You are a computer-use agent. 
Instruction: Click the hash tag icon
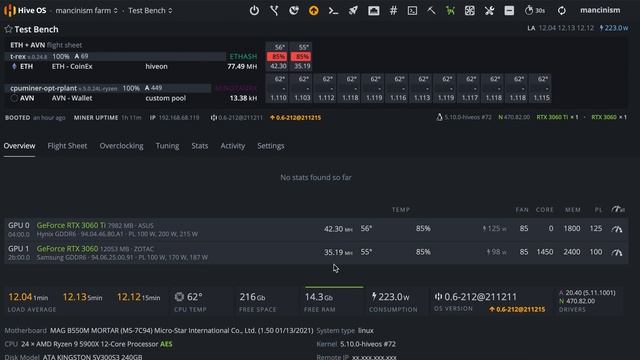pos(393,11)
